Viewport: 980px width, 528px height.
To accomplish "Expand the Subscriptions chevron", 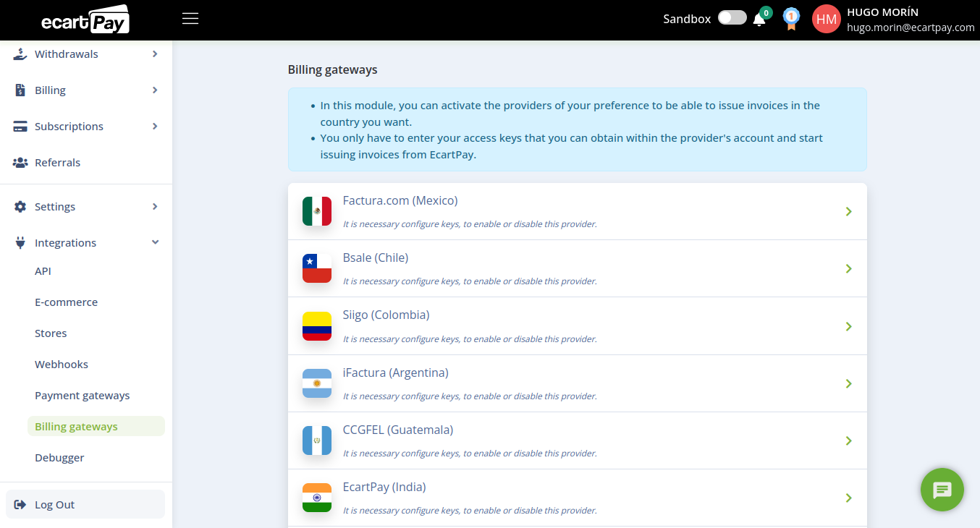I will pos(155,126).
